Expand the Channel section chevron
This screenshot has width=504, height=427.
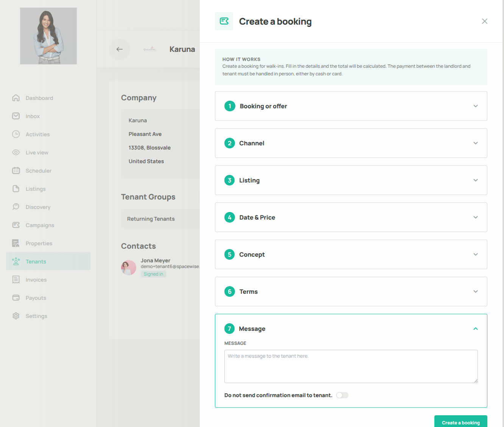click(x=476, y=143)
